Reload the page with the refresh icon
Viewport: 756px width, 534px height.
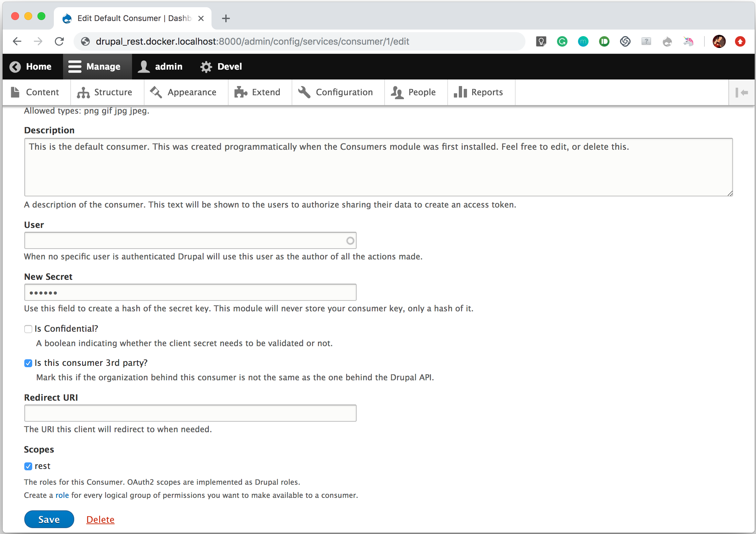pyautogui.click(x=59, y=41)
